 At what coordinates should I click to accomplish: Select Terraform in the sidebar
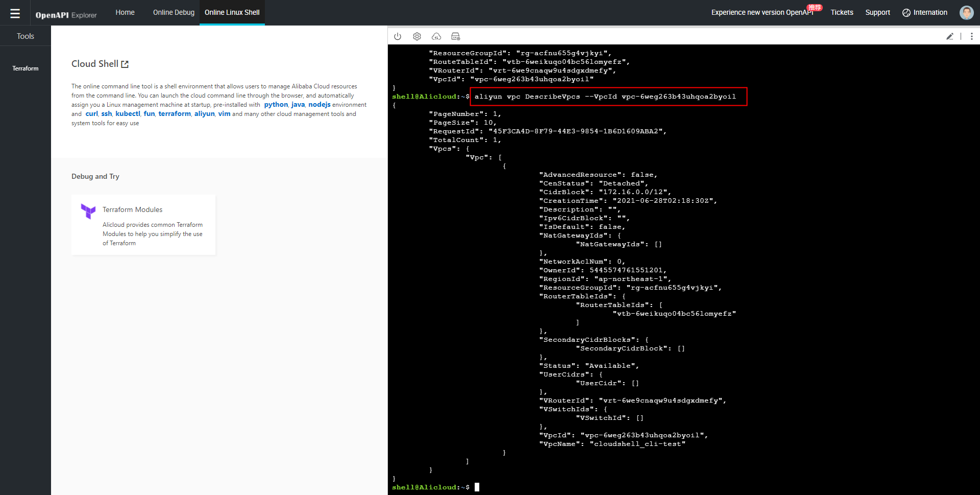click(x=26, y=68)
